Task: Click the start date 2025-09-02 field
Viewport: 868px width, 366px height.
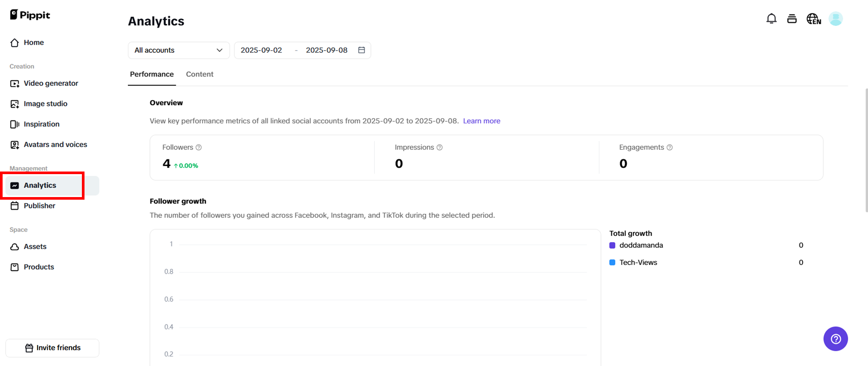Action: coord(261,50)
